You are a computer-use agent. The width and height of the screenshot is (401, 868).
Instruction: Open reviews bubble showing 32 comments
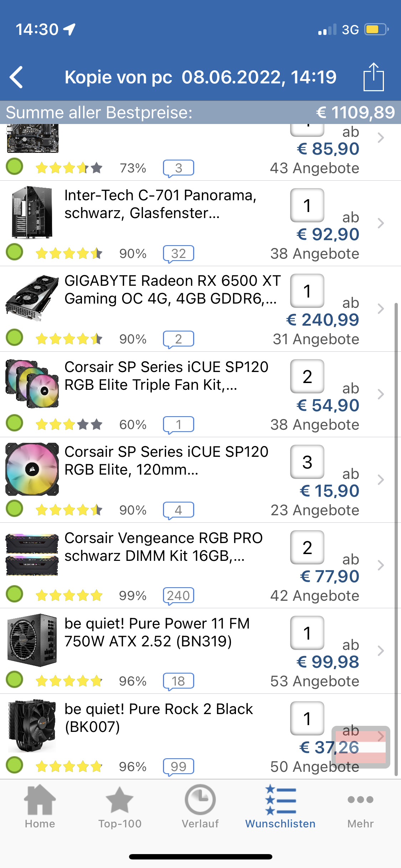pos(178,254)
